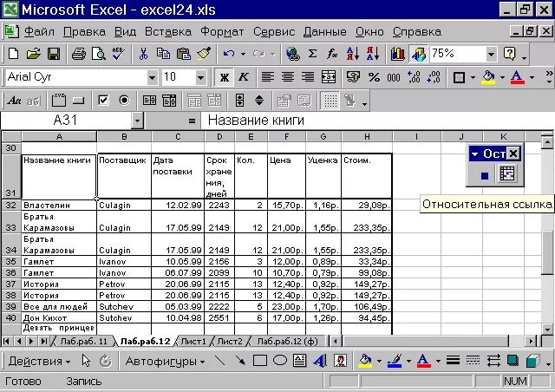The width and height of the screenshot is (555, 392).
Task: Open Office Assistant help question icon
Action: 509,54
